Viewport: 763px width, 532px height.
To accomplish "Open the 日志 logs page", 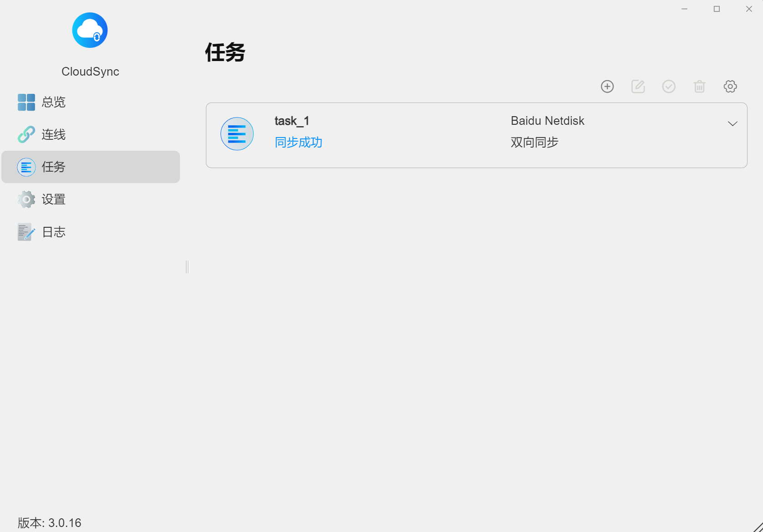I will point(53,232).
